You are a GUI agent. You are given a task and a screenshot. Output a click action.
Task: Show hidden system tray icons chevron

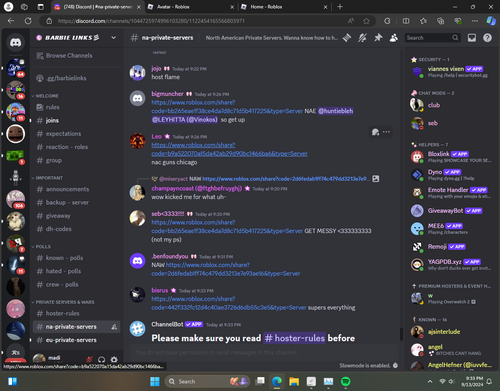pos(430,381)
